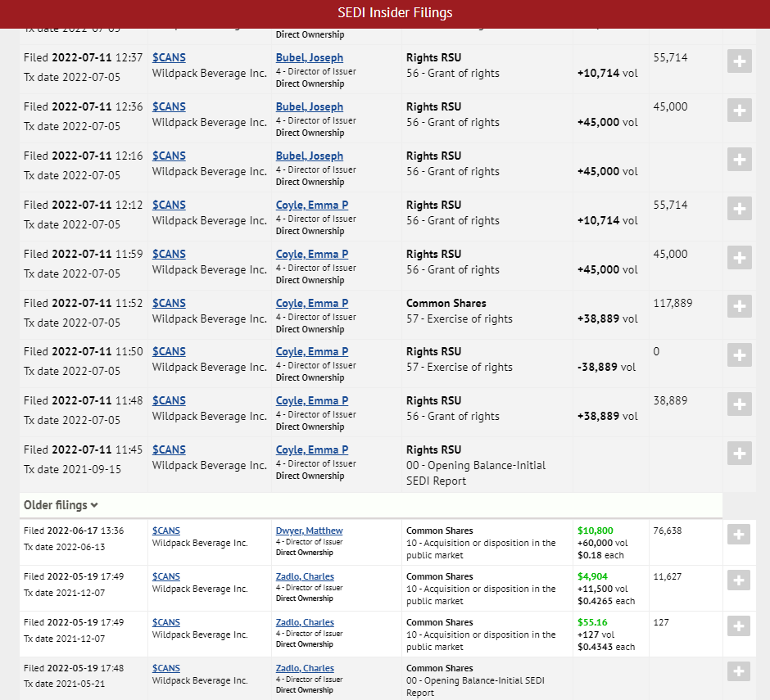
Task: Select the $0.4343 each price
Action: point(606,647)
